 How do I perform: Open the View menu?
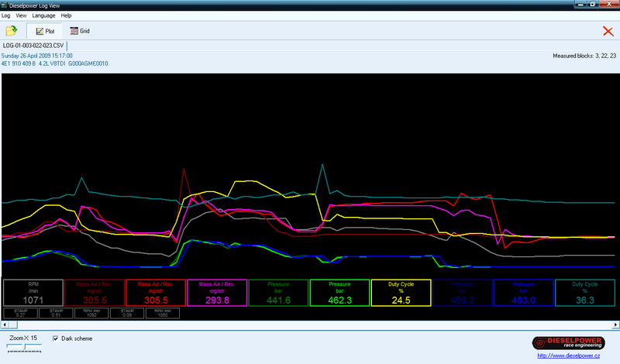point(21,15)
